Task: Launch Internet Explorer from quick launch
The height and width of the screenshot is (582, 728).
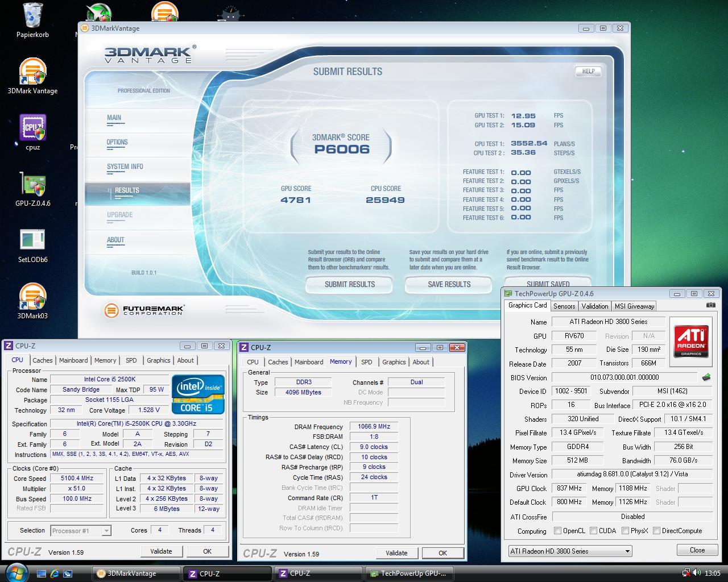Action: 55,573
